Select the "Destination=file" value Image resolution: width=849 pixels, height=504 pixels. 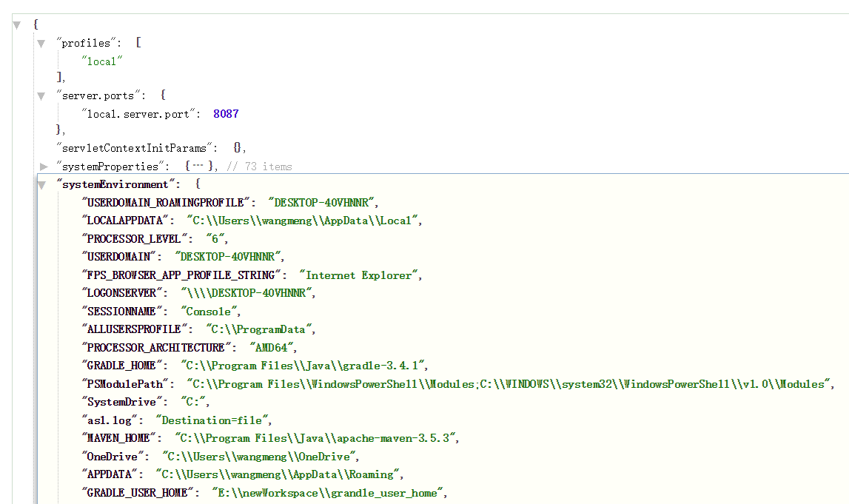tap(212, 420)
